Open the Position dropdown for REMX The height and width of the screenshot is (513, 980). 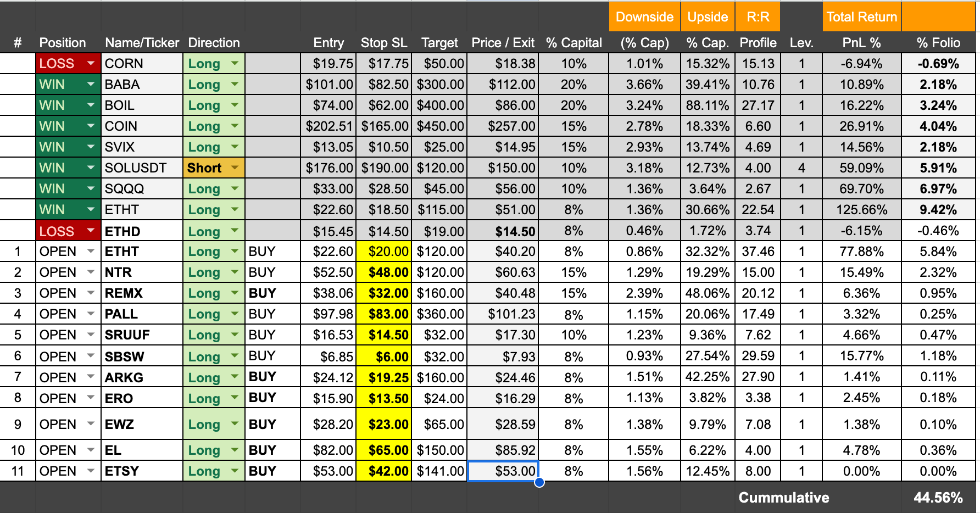click(91, 293)
